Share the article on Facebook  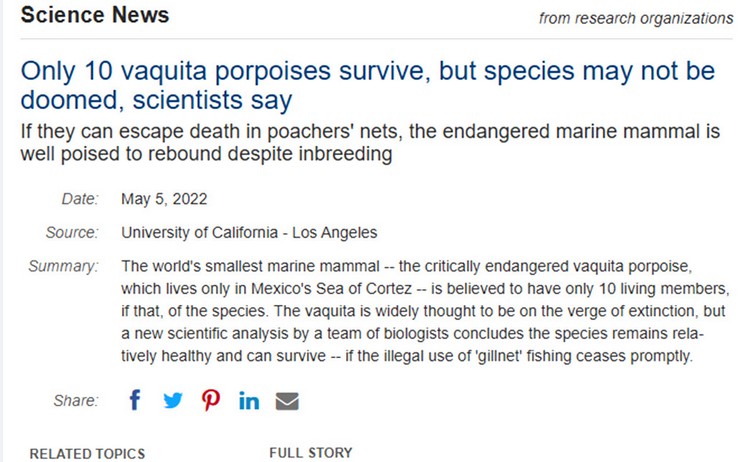136,401
